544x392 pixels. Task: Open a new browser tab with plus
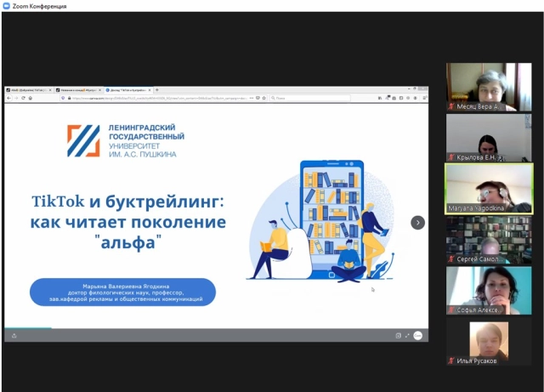point(157,89)
